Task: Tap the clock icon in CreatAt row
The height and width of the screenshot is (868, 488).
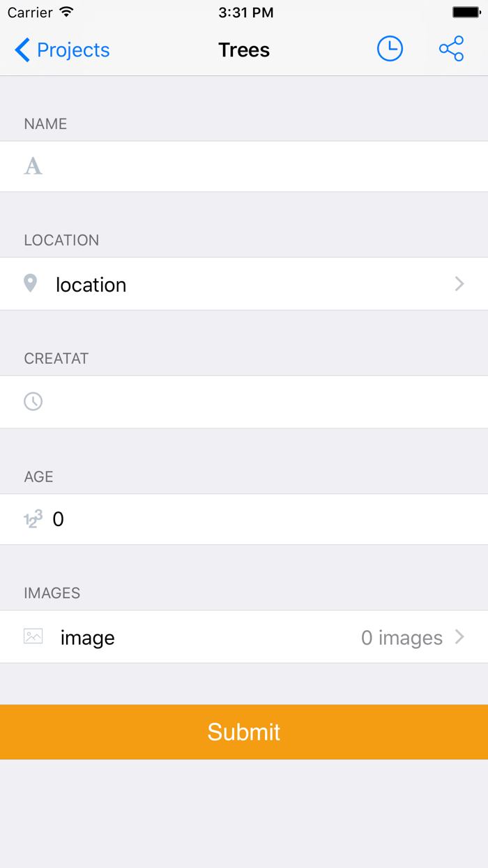Action: pyautogui.click(x=33, y=401)
